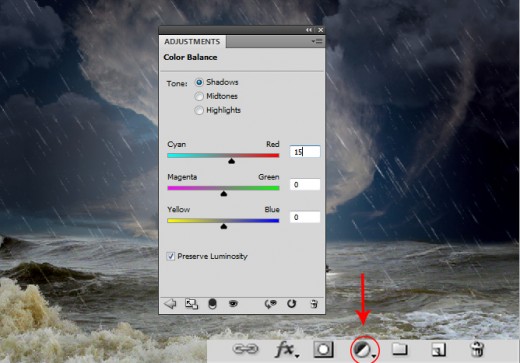Viewport: 520px width, 363px height.
Task: Delete layer trash icon in Layers bar
Action: click(477, 349)
